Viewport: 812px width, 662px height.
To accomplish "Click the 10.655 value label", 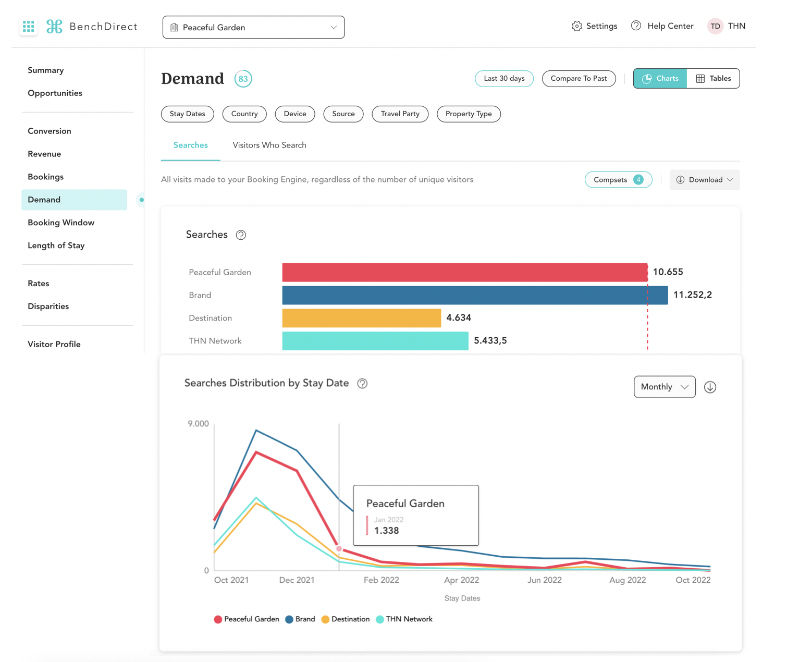I will tap(668, 272).
